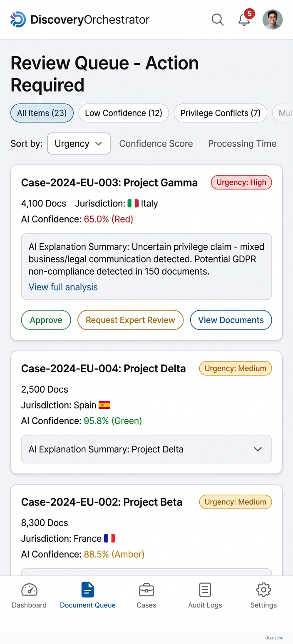
Task: Open the user profile avatar
Action: pyautogui.click(x=273, y=20)
